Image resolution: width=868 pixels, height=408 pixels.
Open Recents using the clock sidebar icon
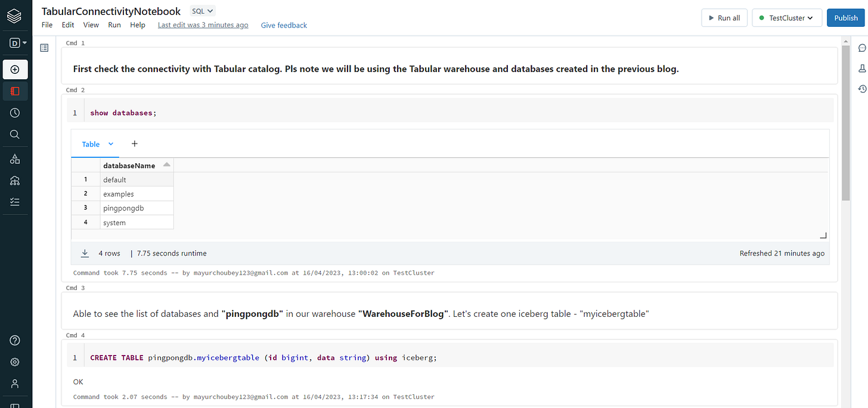pos(15,112)
